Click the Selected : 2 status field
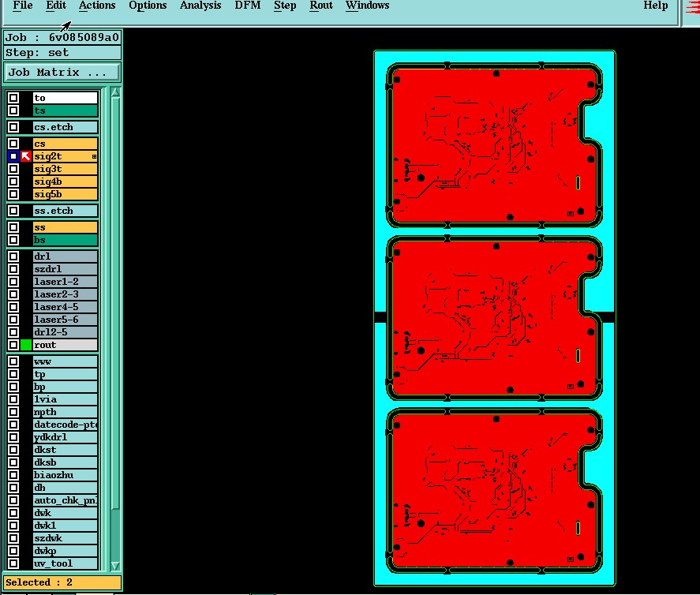 pyautogui.click(x=62, y=582)
